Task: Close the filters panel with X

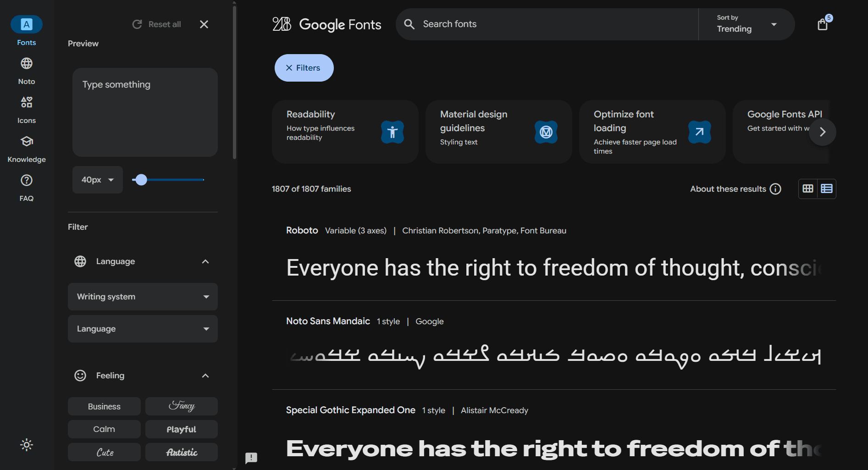Action: tap(204, 24)
